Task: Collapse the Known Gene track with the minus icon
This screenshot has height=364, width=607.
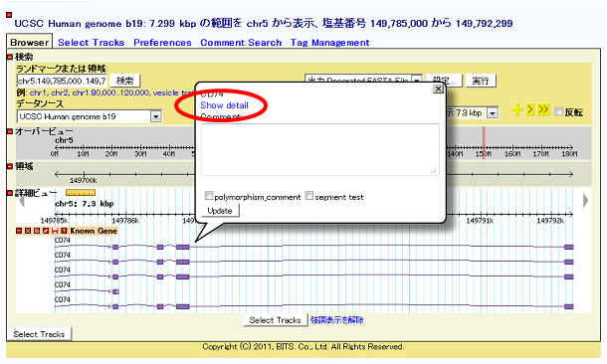Action: (x=19, y=231)
